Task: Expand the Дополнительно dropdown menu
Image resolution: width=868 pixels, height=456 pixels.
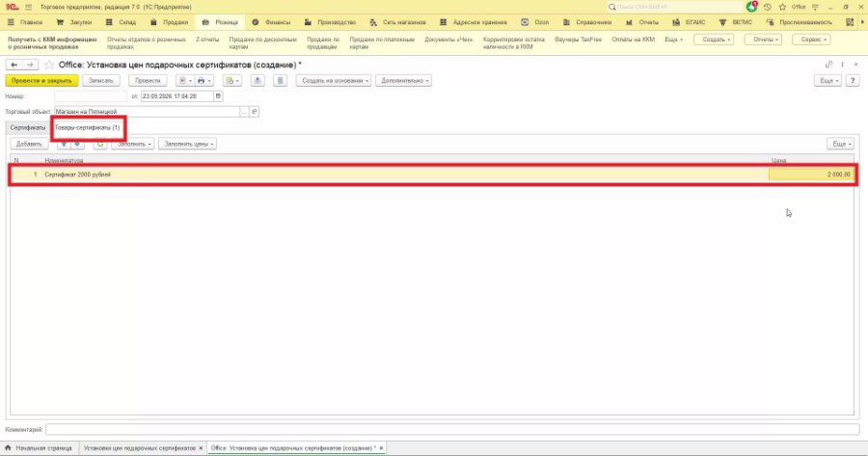Action: [x=403, y=81]
